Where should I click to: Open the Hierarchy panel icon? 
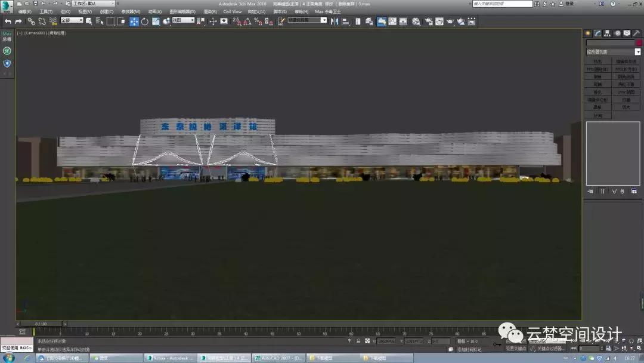608,33
